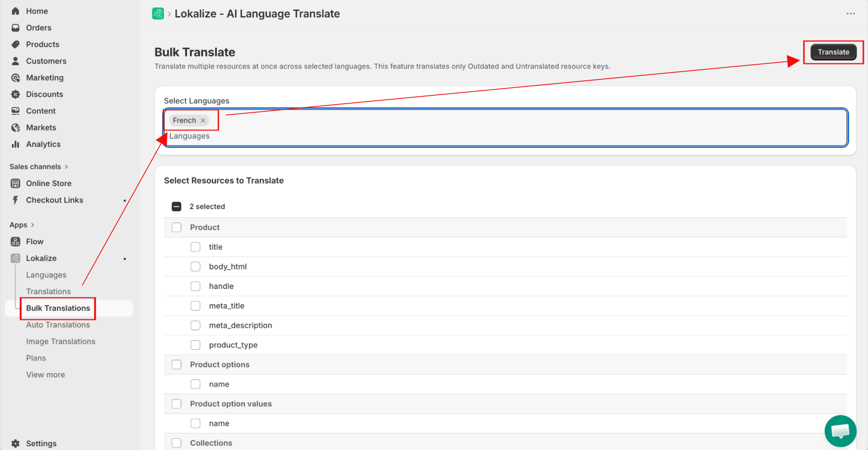Click the Checkout Links item

tap(55, 200)
